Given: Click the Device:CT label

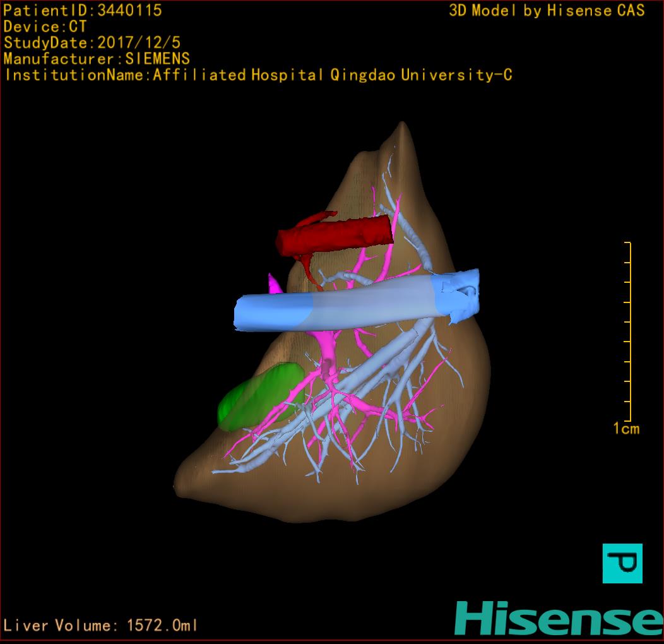Looking at the screenshot, I should pos(45,27).
